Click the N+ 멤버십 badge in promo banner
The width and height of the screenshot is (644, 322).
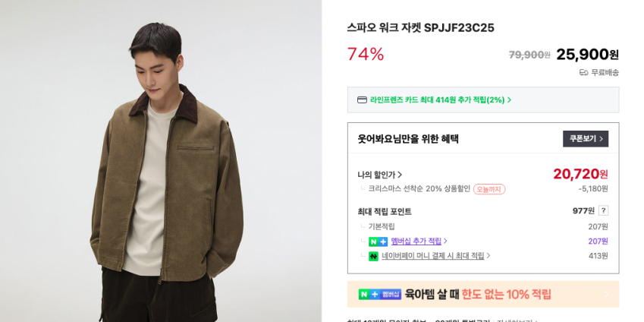click(x=379, y=295)
